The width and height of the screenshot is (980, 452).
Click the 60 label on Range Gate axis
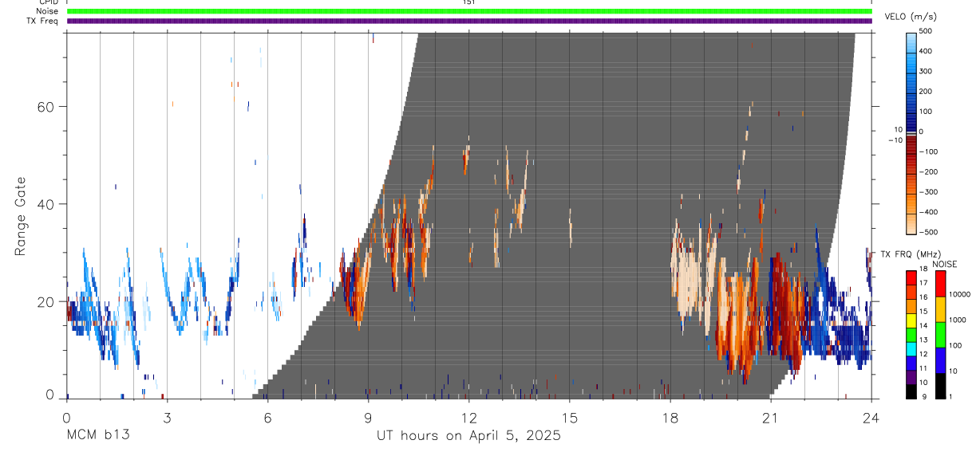[x=46, y=106]
